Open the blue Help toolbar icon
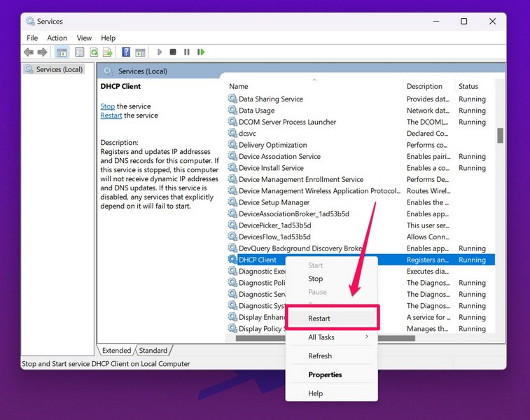530x420 pixels. pyautogui.click(x=126, y=52)
